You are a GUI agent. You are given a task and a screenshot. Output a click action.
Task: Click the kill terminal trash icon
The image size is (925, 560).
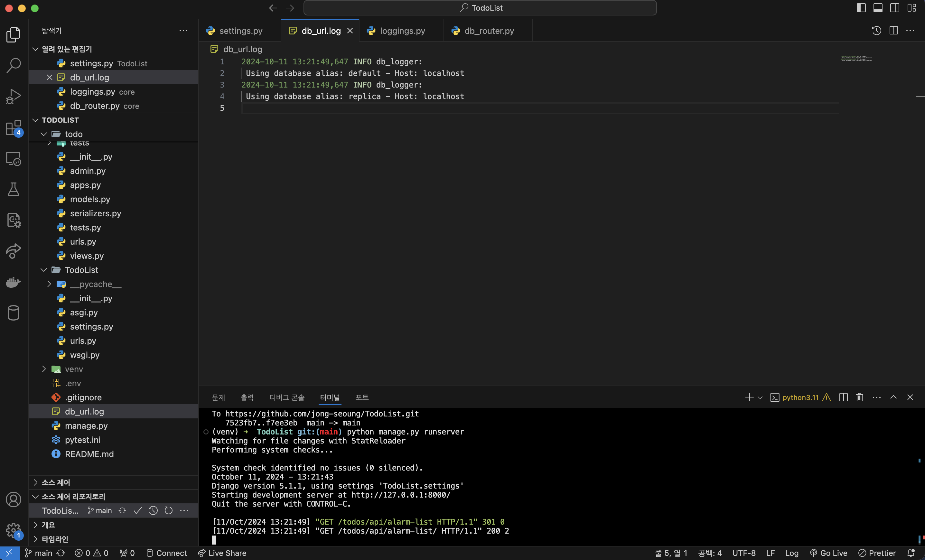[859, 397]
